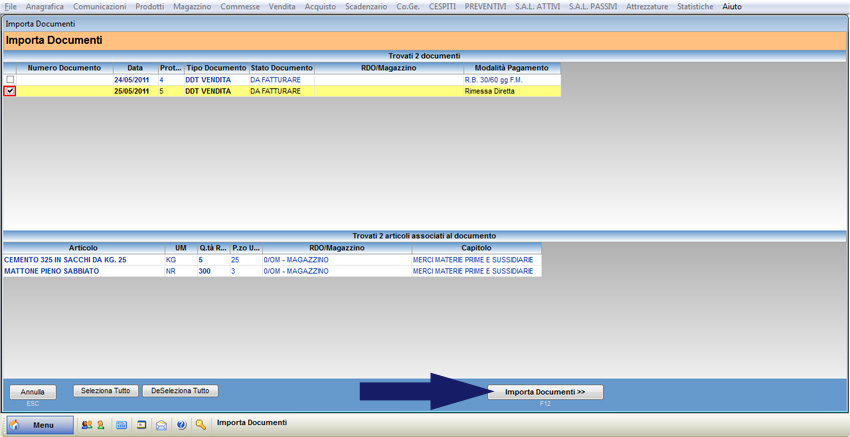Open the Magazzino menu
Image resolution: width=850 pixels, height=437 pixels.
[x=191, y=7]
